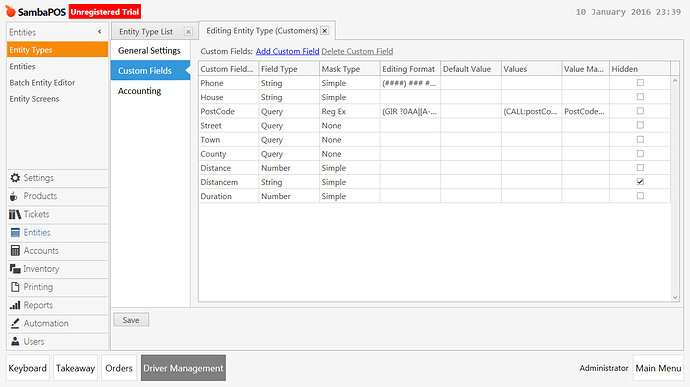Image resolution: width=690 pixels, height=387 pixels.
Task: Click the Mask Type column header
Action: (349, 69)
